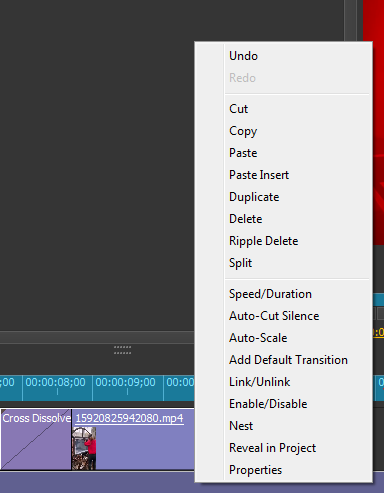Select Split from the menu

click(x=283, y=263)
